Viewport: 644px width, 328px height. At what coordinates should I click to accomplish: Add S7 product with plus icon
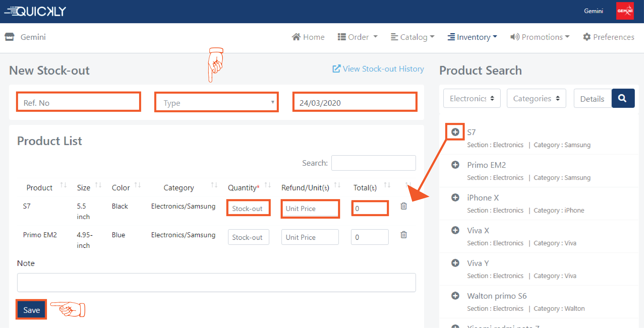455,132
